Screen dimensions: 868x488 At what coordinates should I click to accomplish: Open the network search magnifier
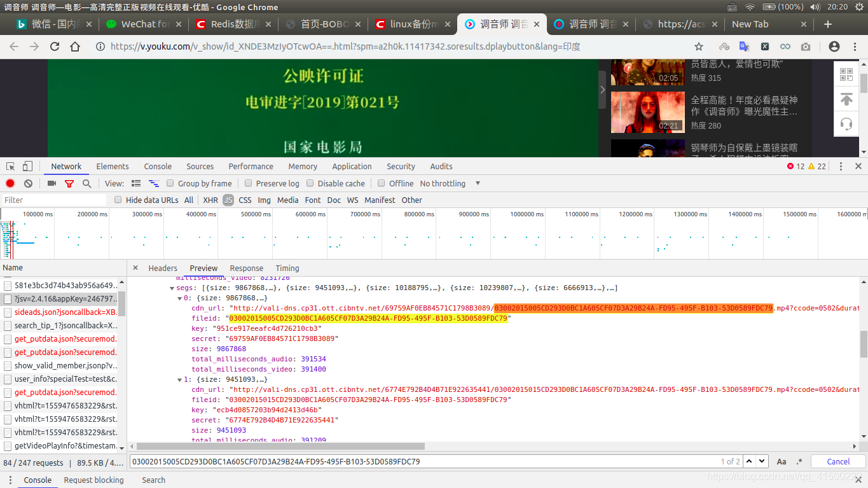pos(86,183)
